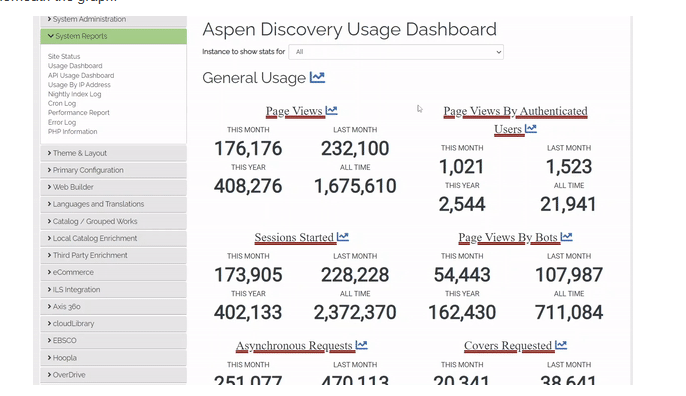Expand the eCommerce section
Image resolution: width=686 pixels, height=396 pixels.
tap(113, 273)
